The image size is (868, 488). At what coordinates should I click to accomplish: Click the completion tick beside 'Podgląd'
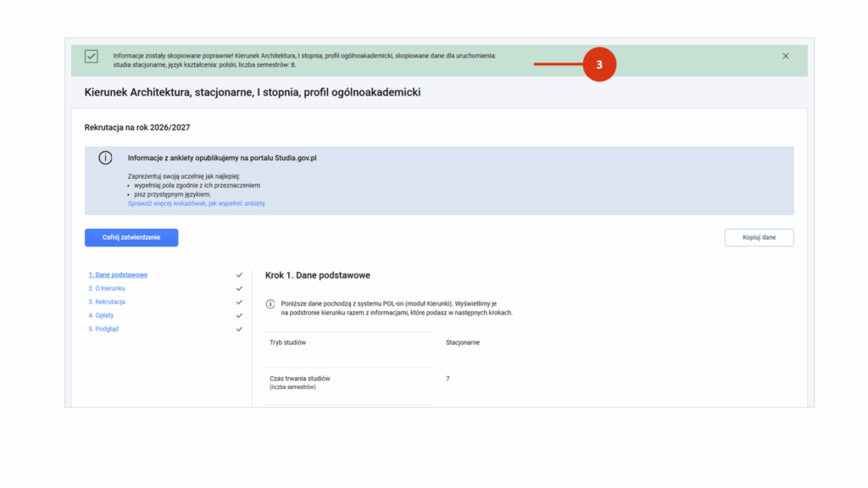click(239, 330)
